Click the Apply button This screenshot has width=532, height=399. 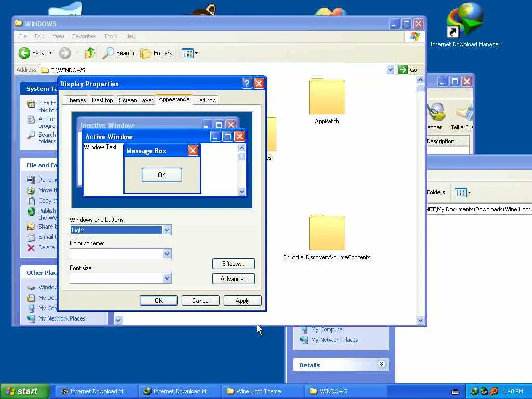(x=242, y=301)
